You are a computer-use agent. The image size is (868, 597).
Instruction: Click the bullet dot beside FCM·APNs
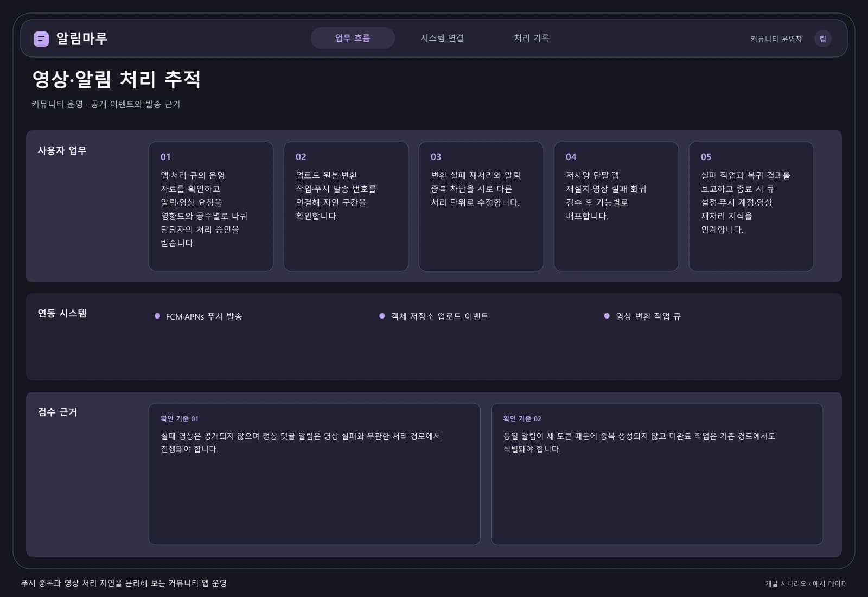(x=157, y=316)
